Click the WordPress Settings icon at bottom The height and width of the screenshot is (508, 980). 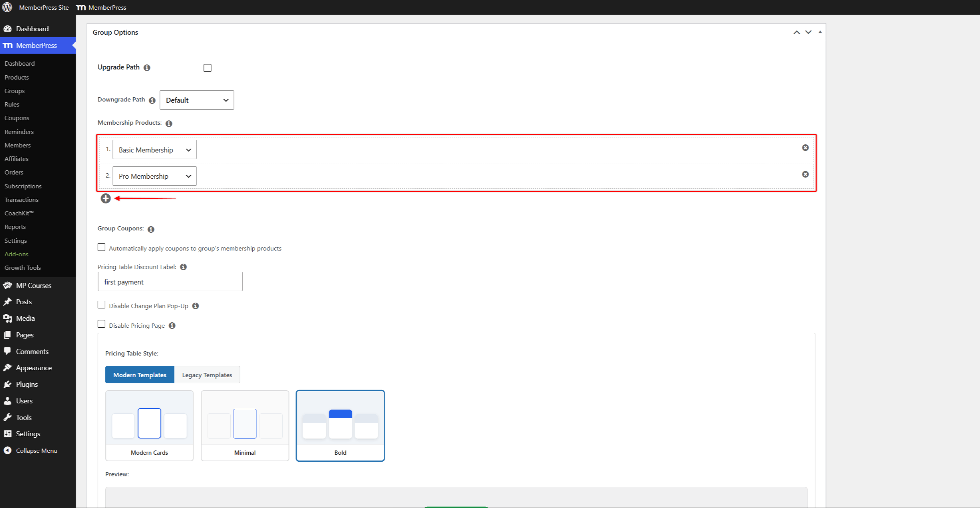click(x=8, y=434)
